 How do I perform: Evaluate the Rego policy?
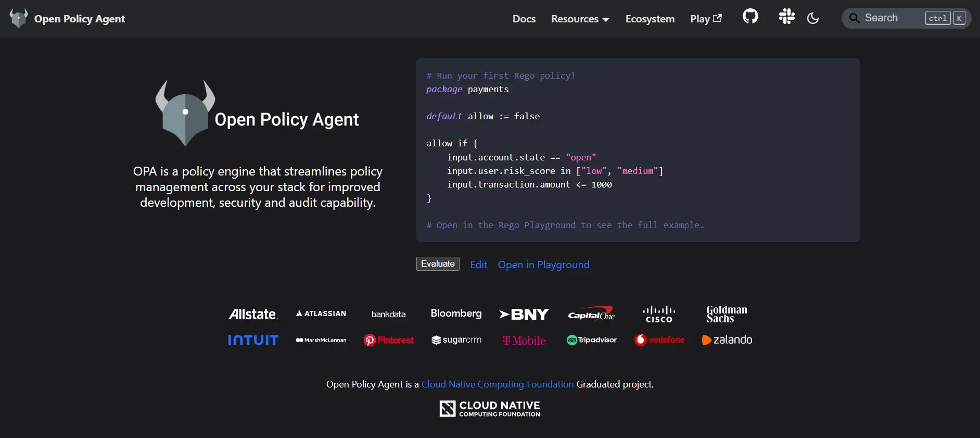point(438,264)
